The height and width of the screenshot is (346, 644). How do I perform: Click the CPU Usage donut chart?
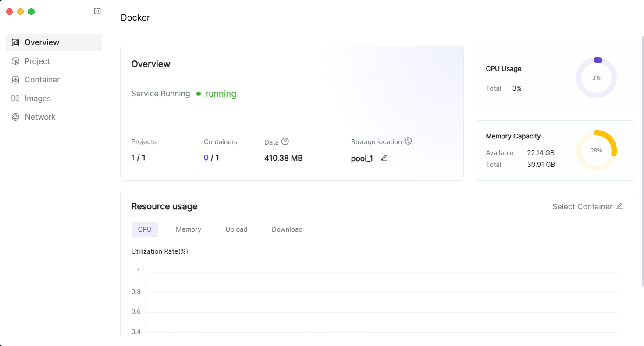[x=596, y=78]
